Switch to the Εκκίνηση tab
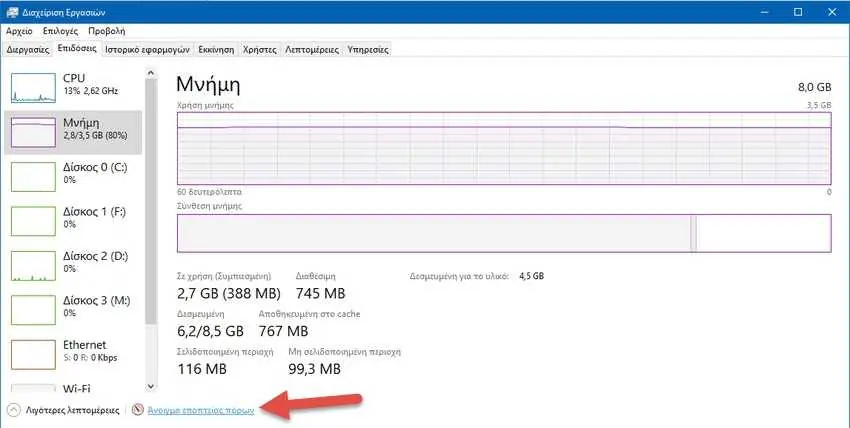The height and width of the screenshot is (428, 850). [216, 49]
